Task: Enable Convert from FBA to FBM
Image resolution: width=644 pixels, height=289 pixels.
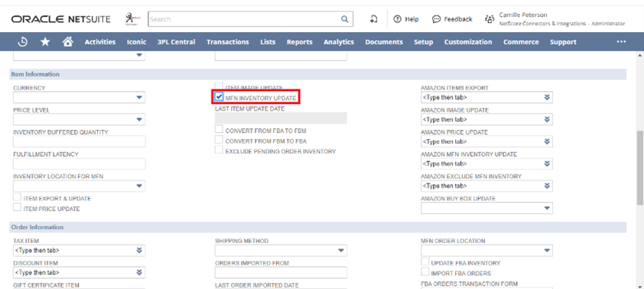Action: (220, 129)
